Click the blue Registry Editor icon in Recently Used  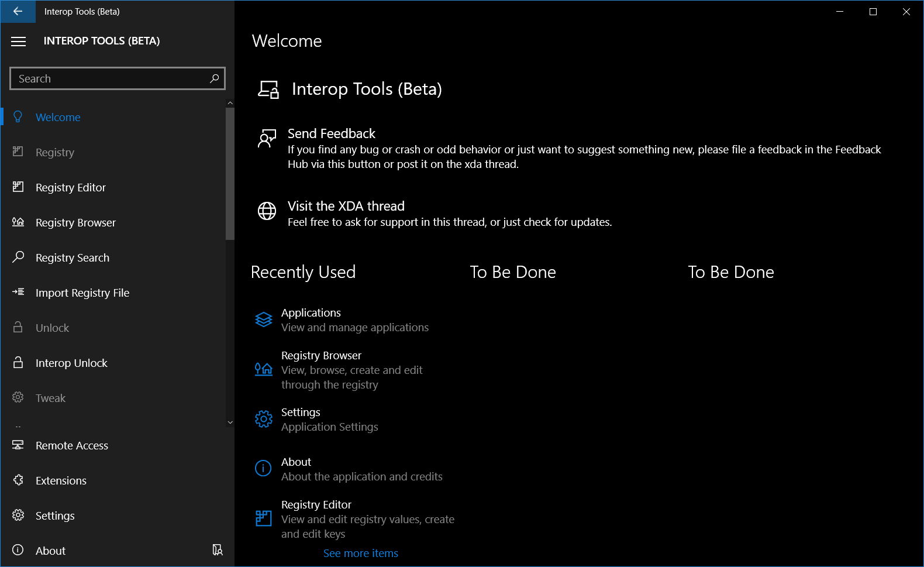pos(263,518)
